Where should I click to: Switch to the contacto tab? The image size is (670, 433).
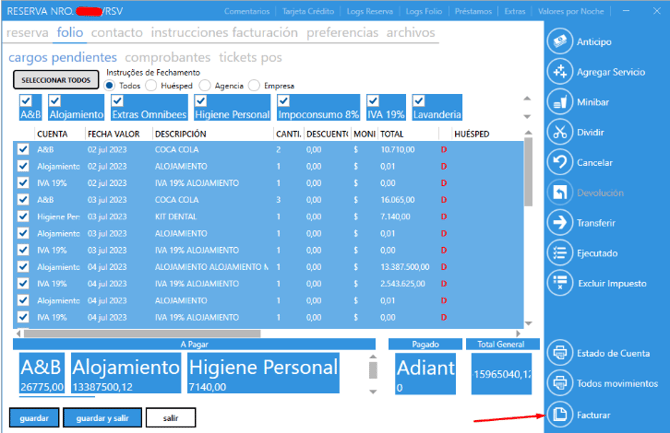pos(117,32)
